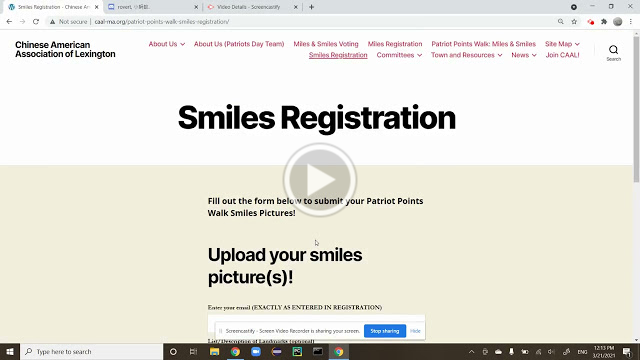
Task: Open the Chrome profile avatar
Action: pos(618,22)
